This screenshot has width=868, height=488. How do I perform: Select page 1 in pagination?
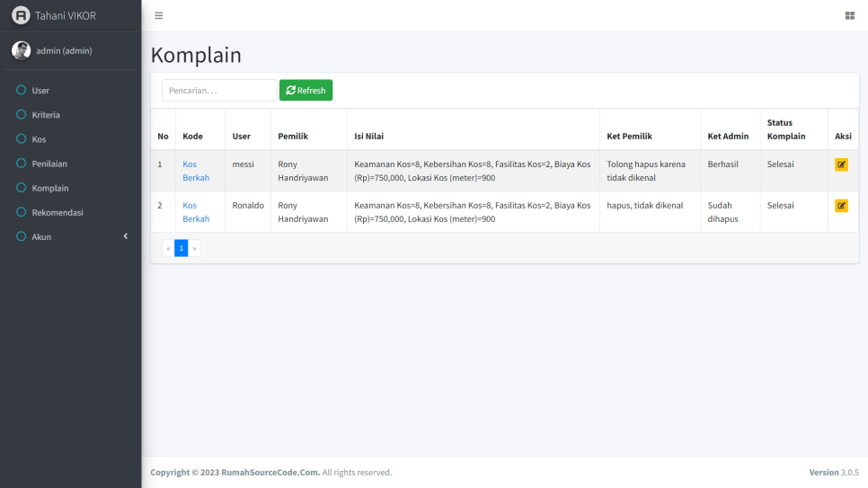click(181, 248)
